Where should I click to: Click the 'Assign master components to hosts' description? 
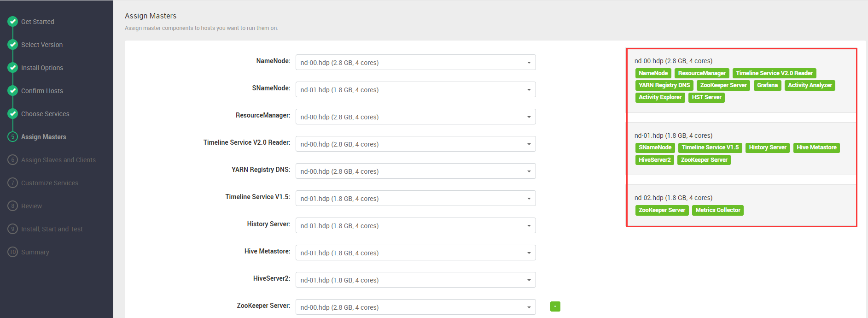[x=201, y=28]
